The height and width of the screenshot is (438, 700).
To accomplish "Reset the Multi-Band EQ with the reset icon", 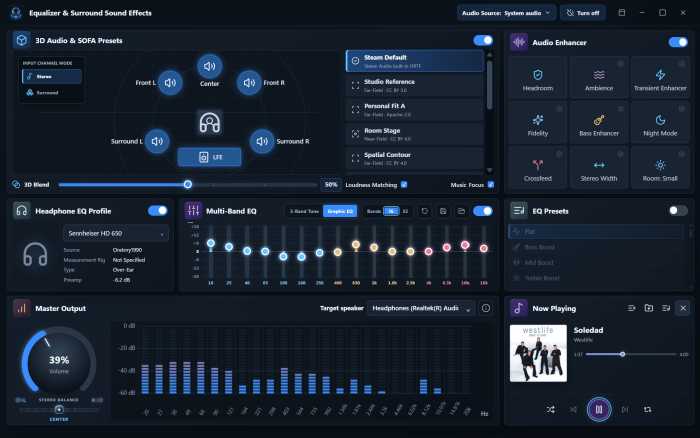I will 425,211.
